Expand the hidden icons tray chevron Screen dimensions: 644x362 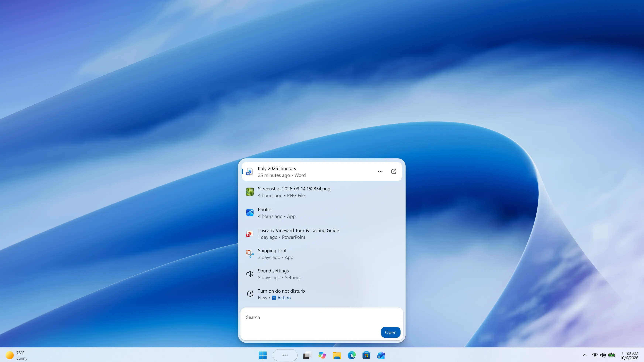pos(585,355)
